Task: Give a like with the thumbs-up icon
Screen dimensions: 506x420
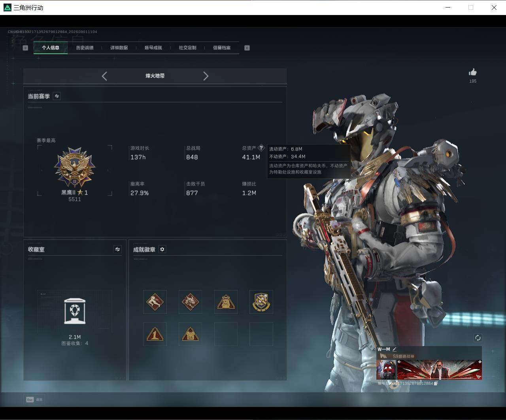Action: tap(473, 72)
